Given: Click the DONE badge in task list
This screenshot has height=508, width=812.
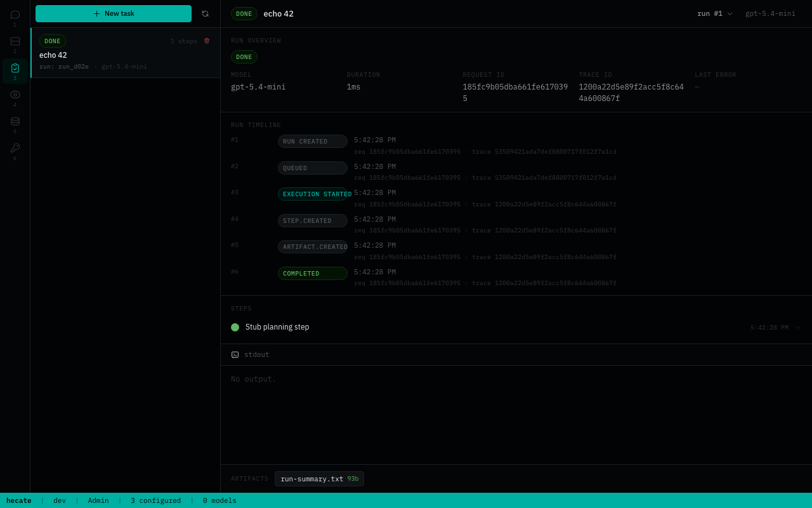Looking at the screenshot, I should click(53, 41).
